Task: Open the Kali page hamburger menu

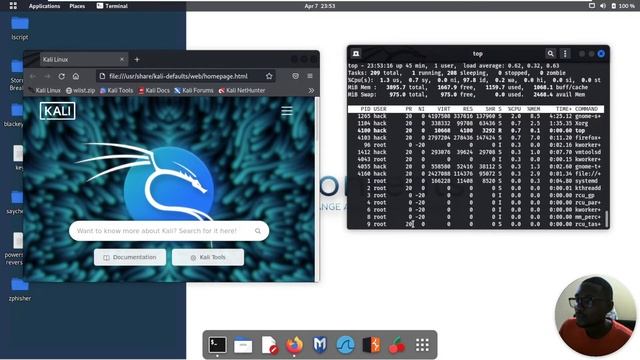Action: (x=287, y=111)
